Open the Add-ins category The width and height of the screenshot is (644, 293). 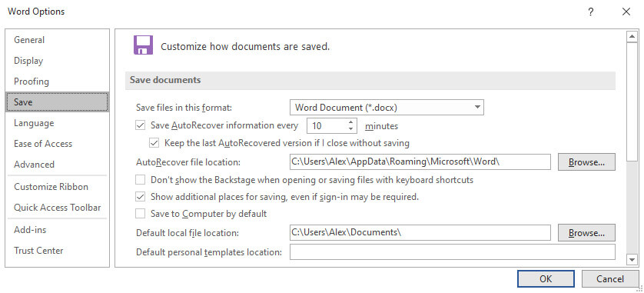pyautogui.click(x=57, y=230)
